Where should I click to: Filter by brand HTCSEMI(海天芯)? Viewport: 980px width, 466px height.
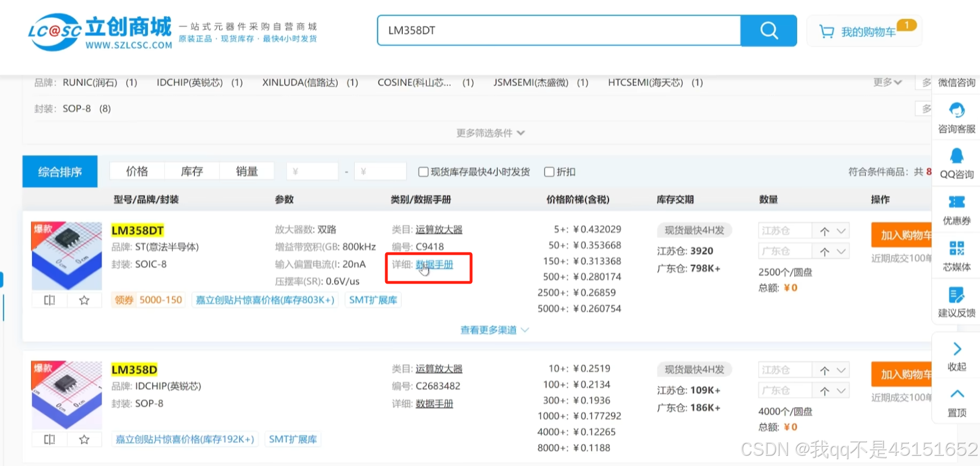646,82
